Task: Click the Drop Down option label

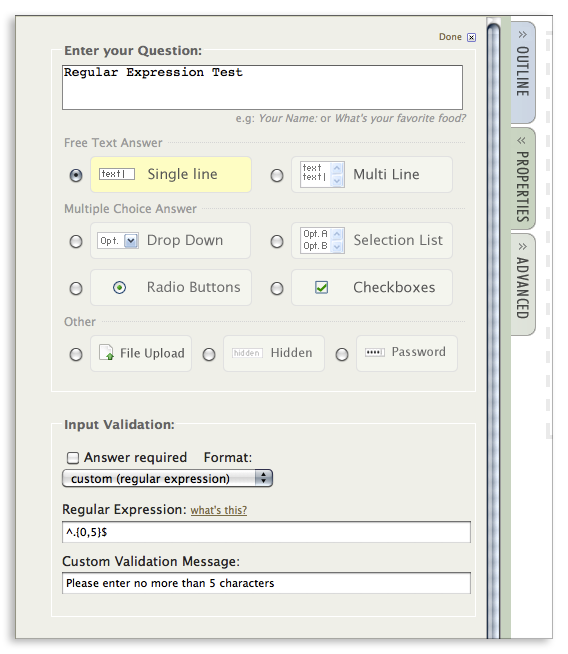Action: (185, 240)
